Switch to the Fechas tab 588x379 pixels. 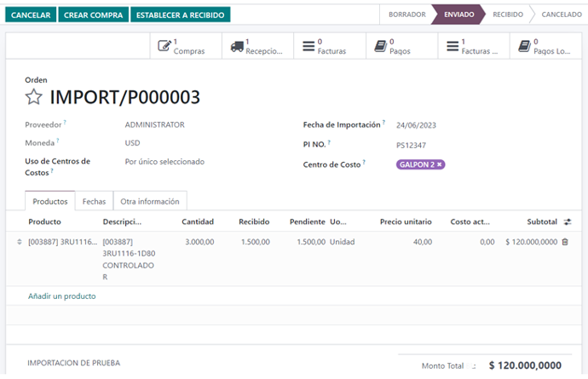coord(94,202)
